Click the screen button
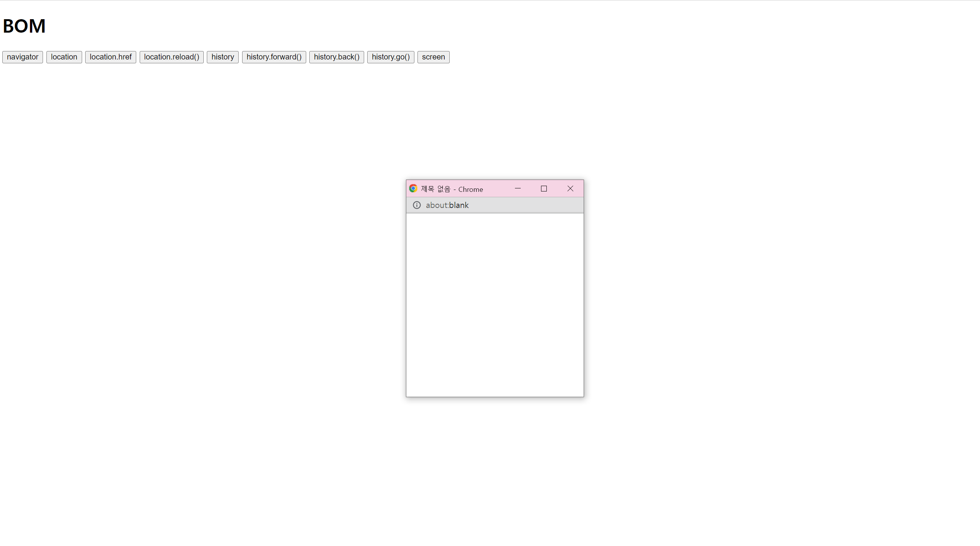Viewport: 980px width, 546px height. (433, 57)
